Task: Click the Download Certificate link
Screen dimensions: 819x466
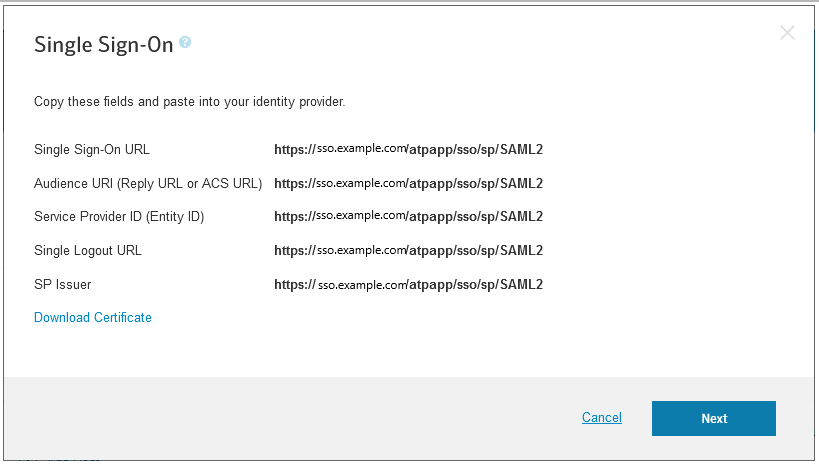Action: (93, 318)
